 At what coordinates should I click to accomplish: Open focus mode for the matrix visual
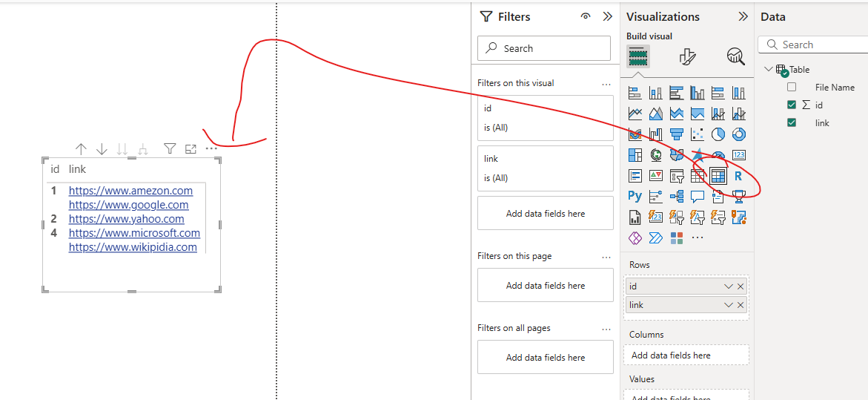click(x=191, y=148)
